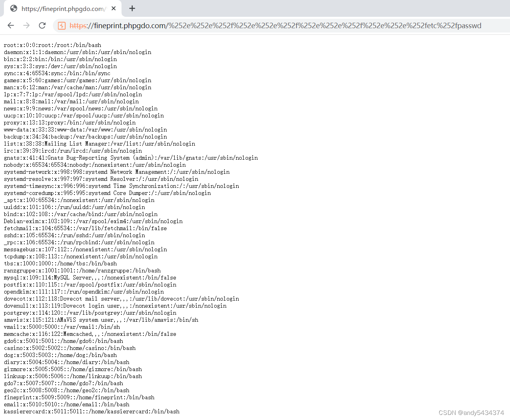
Task: Click the vmail:x:5000:5000 line
Action: point(62,327)
